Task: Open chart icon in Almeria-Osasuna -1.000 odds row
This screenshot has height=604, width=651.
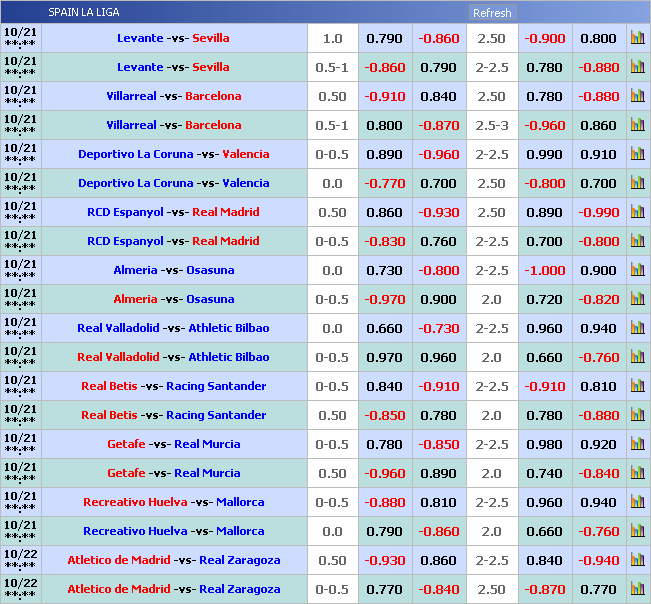Action: pos(637,270)
